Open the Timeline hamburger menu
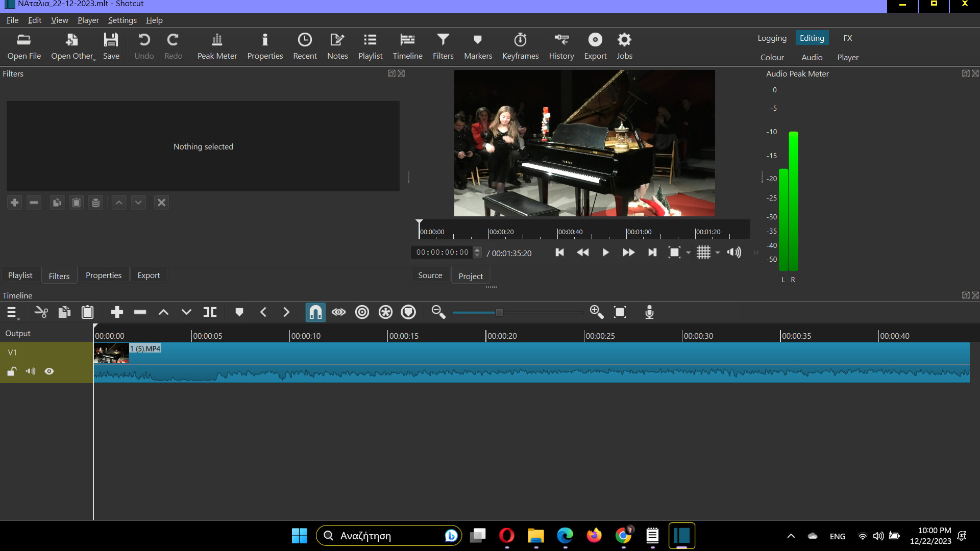This screenshot has height=551, width=980. click(11, 312)
